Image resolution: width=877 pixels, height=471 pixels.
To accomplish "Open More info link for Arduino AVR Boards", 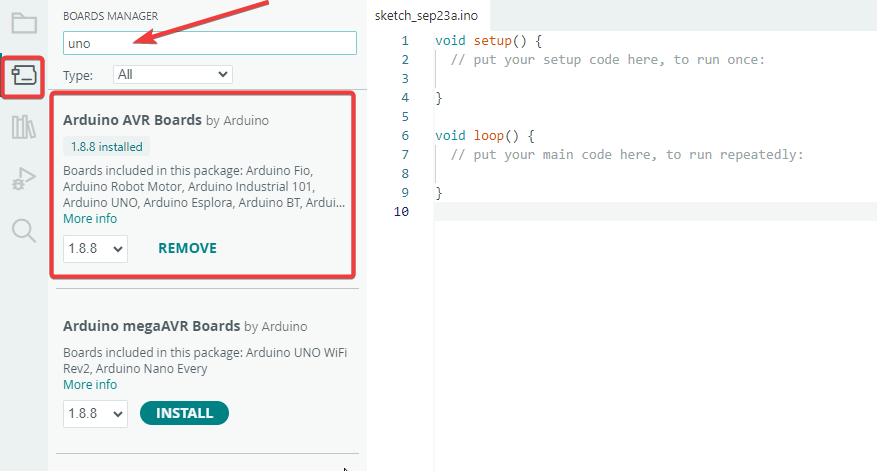I will pos(90,219).
